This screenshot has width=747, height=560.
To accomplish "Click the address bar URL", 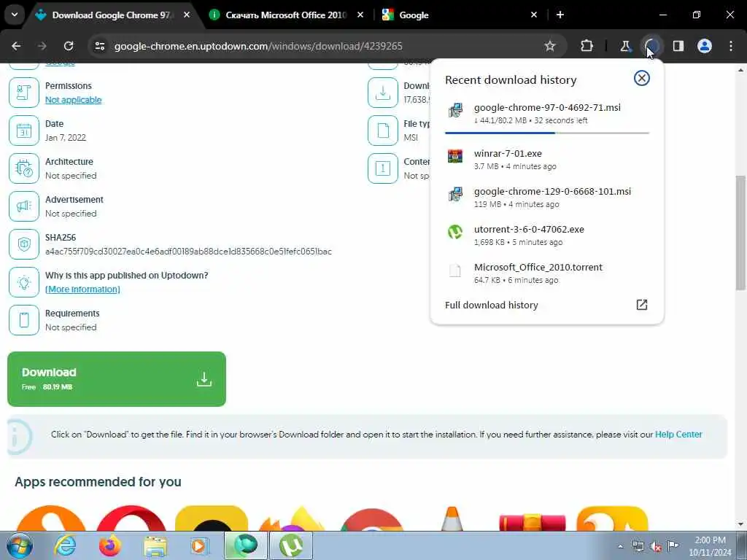I will (258, 46).
